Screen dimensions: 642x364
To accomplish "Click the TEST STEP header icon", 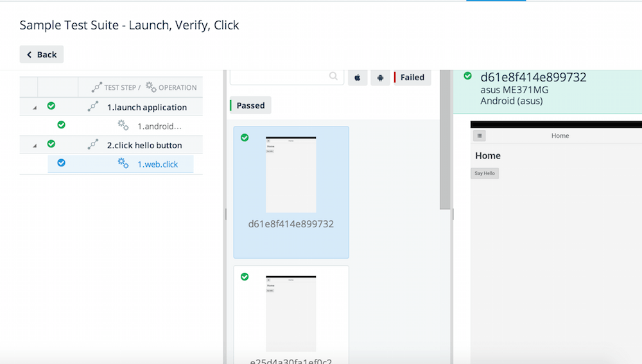I will tap(97, 87).
